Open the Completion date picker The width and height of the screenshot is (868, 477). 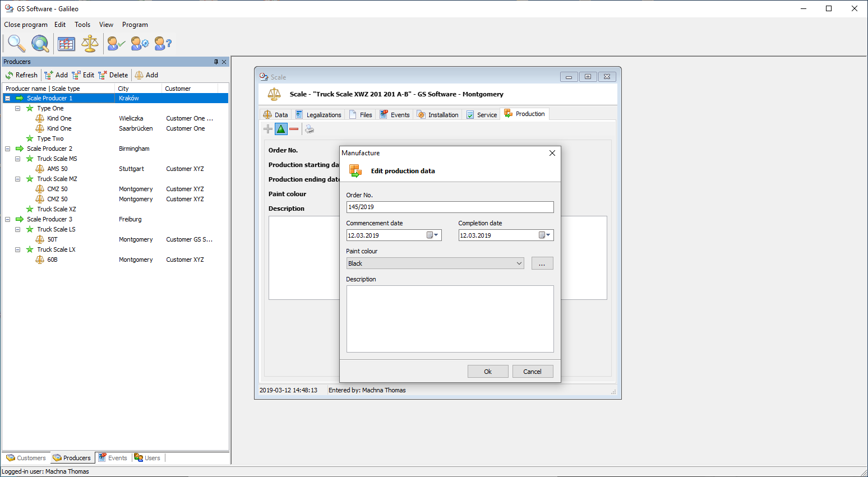(545, 235)
